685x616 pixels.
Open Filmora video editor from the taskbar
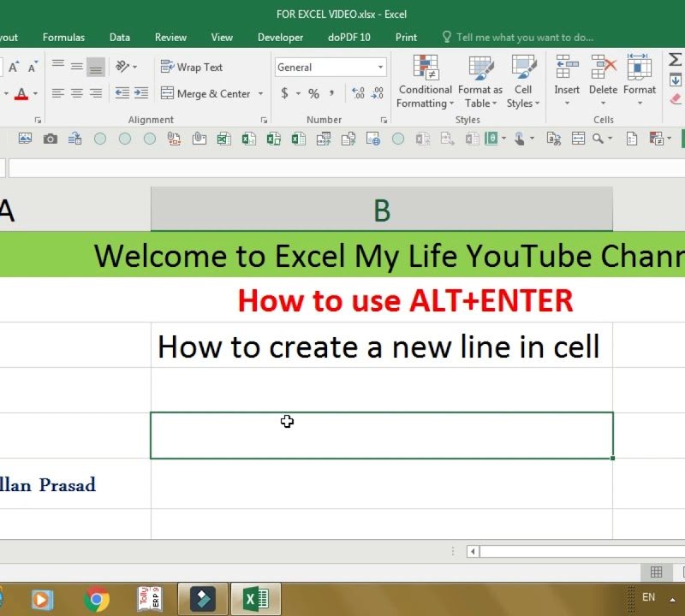[x=203, y=599]
